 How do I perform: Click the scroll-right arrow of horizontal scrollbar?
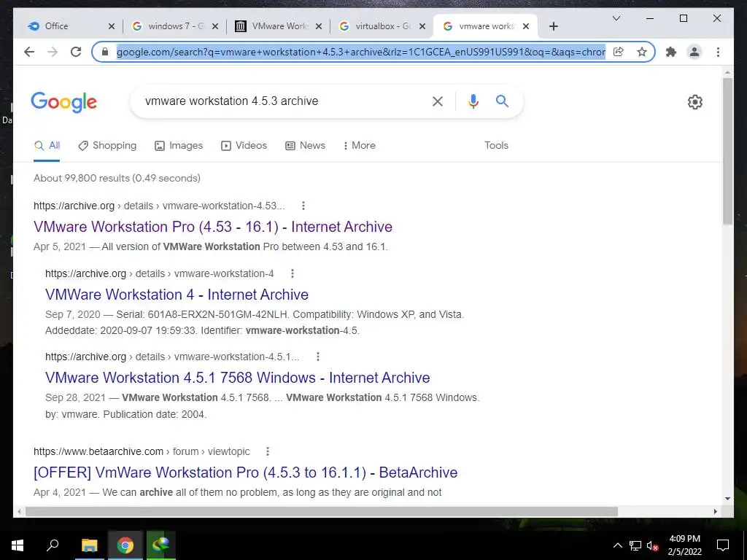coord(715,511)
